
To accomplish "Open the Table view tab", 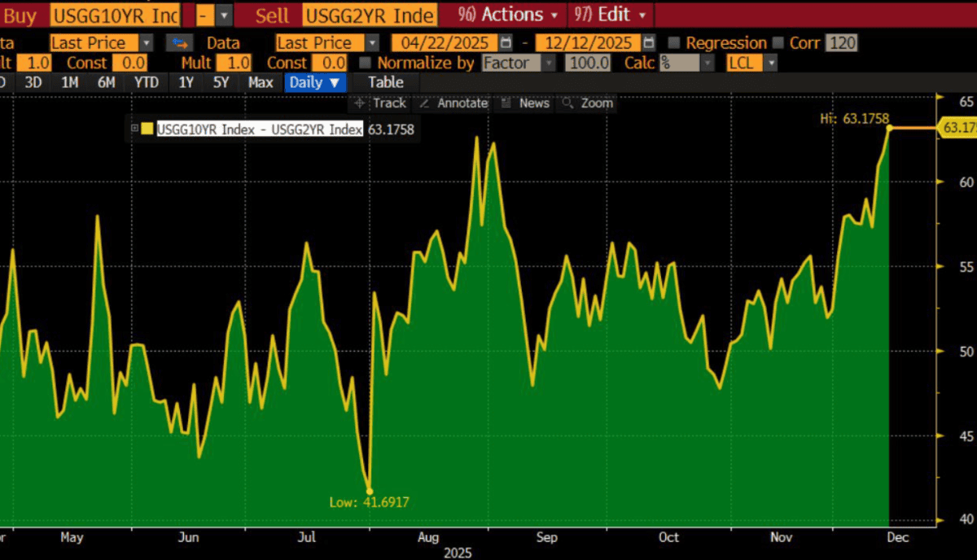I will pyautogui.click(x=385, y=82).
